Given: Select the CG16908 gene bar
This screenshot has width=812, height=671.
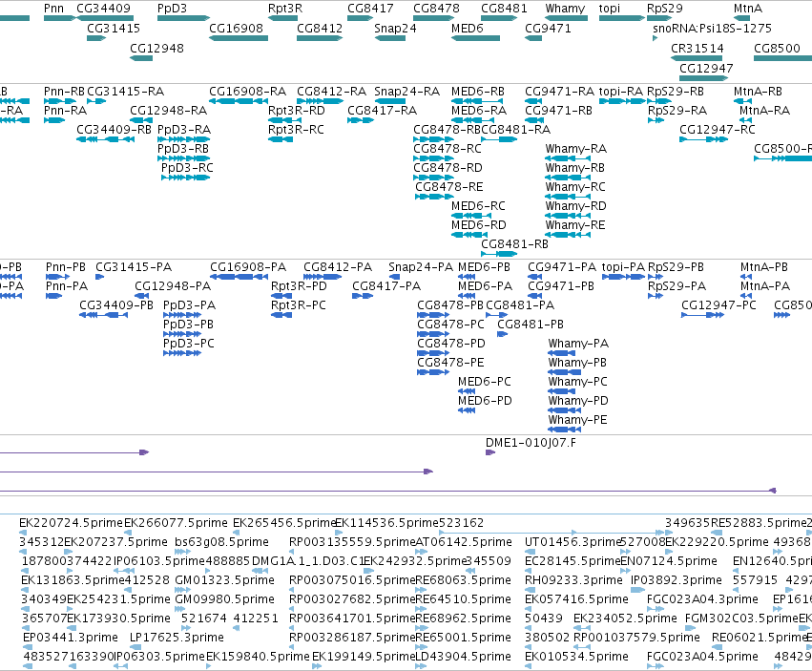Looking at the screenshot, I should coord(239,38).
